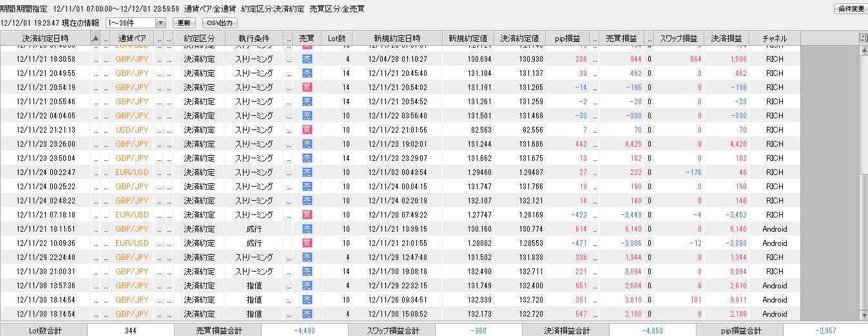Screen dimensions: 868x336
Task: Click the sort arrow beside 決済約定日時 header
Action: tap(96, 39)
